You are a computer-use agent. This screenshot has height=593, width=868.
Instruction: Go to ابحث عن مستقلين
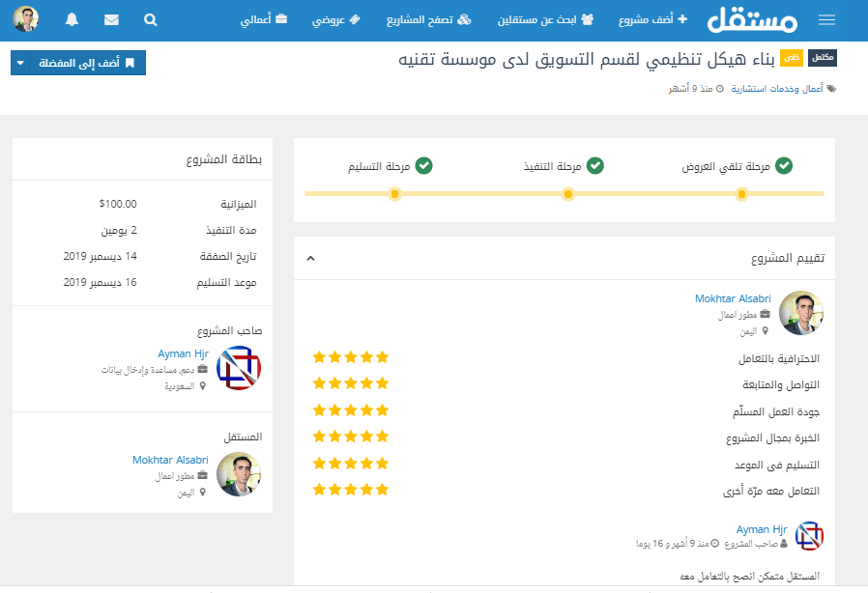pos(552,19)
